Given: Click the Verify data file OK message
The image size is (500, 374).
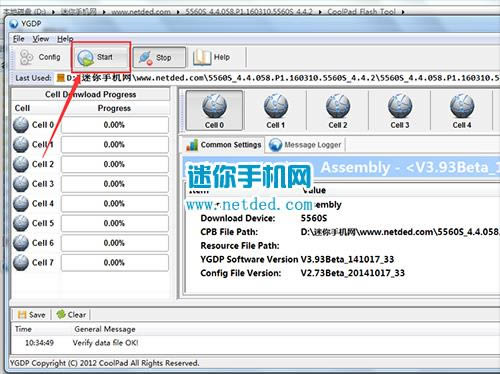Looking at the screenshot, I should 105,343.
